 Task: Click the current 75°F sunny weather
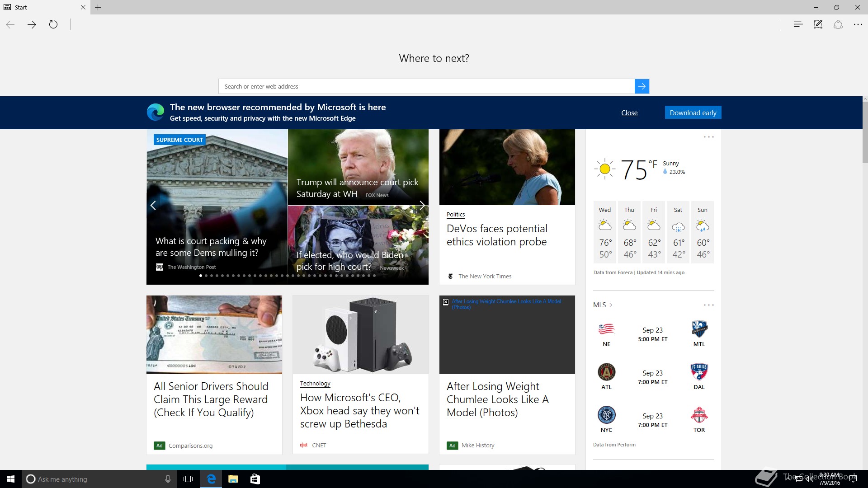tap(639, 169)
